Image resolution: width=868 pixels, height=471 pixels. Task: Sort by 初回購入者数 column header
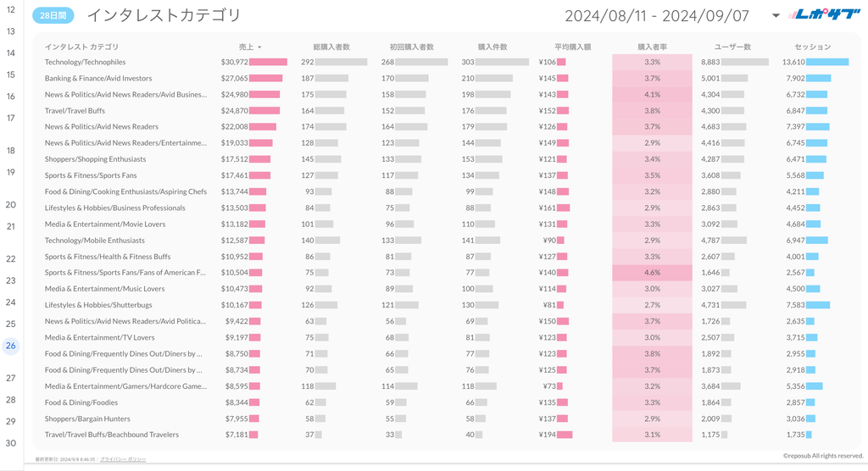tap(411, 47)
